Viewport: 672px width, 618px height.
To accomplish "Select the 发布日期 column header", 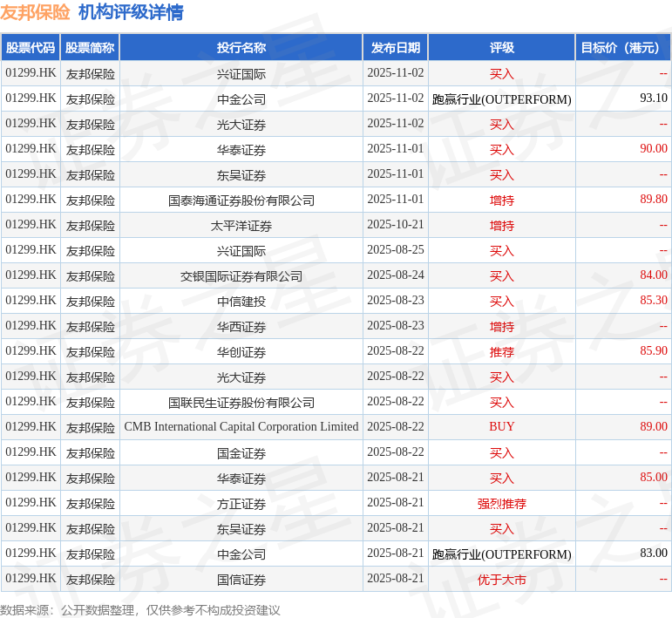I will tap(395, 48).
